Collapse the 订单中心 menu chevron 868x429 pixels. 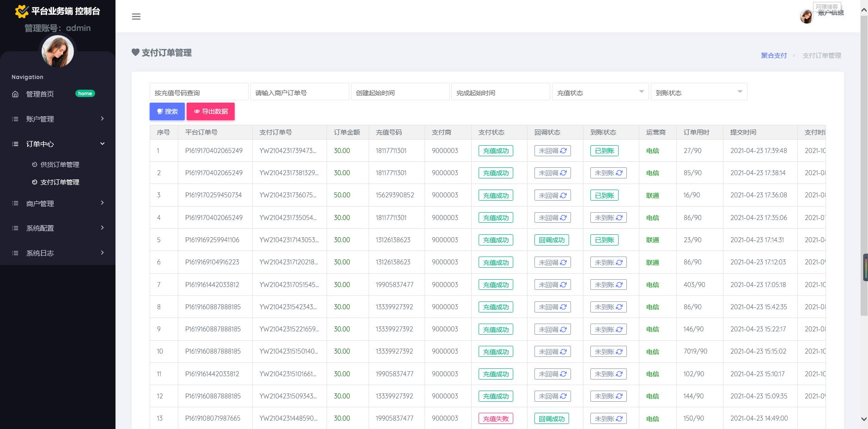point(102,144)
